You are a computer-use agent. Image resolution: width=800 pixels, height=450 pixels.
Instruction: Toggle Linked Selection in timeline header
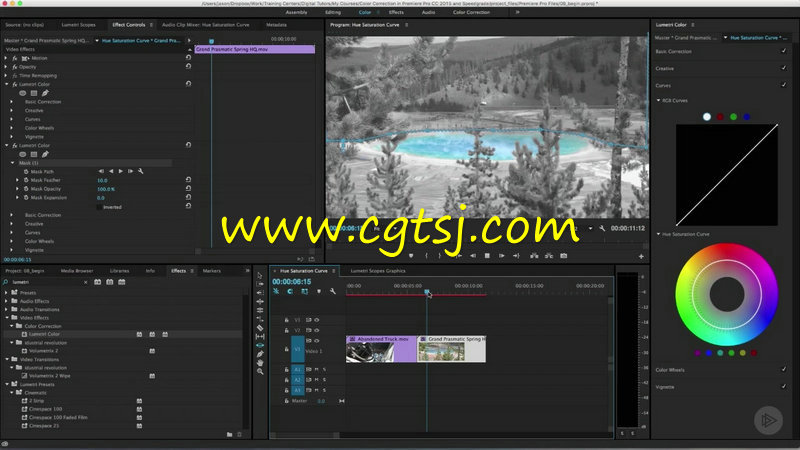[x=305, y=291]
